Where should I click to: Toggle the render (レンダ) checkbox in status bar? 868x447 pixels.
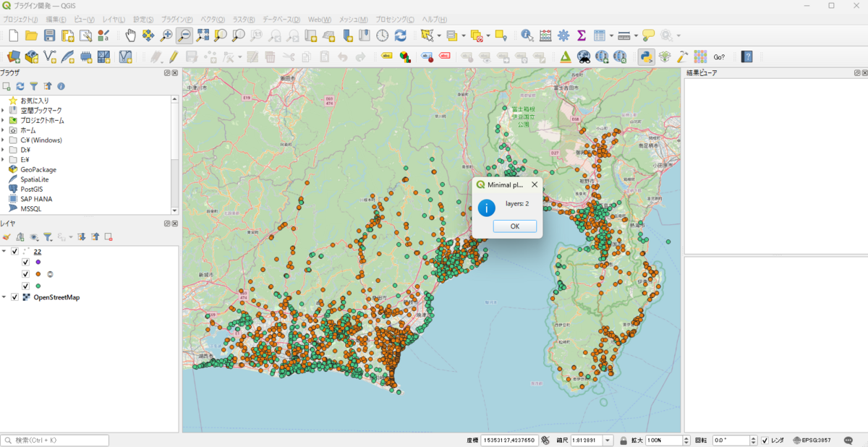tap(765, 440)
